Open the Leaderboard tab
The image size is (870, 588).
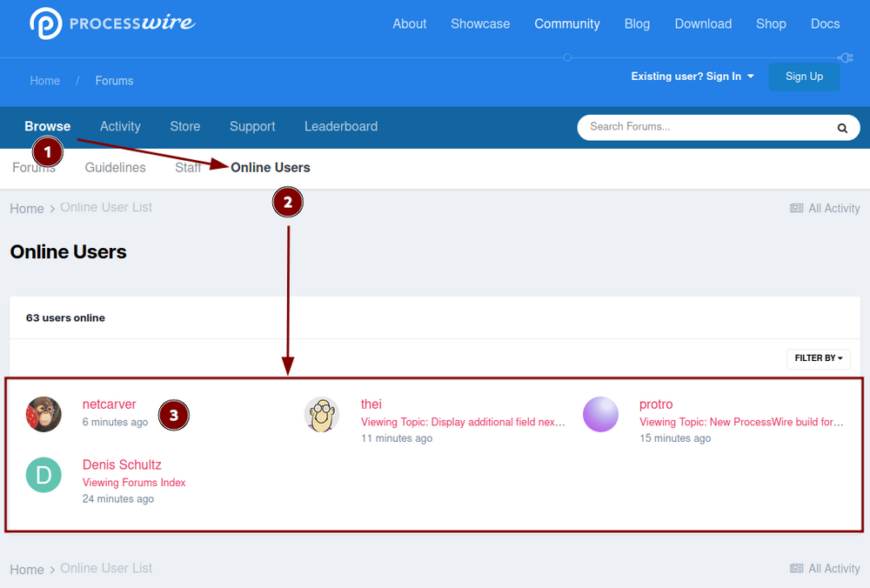(340, 127)
